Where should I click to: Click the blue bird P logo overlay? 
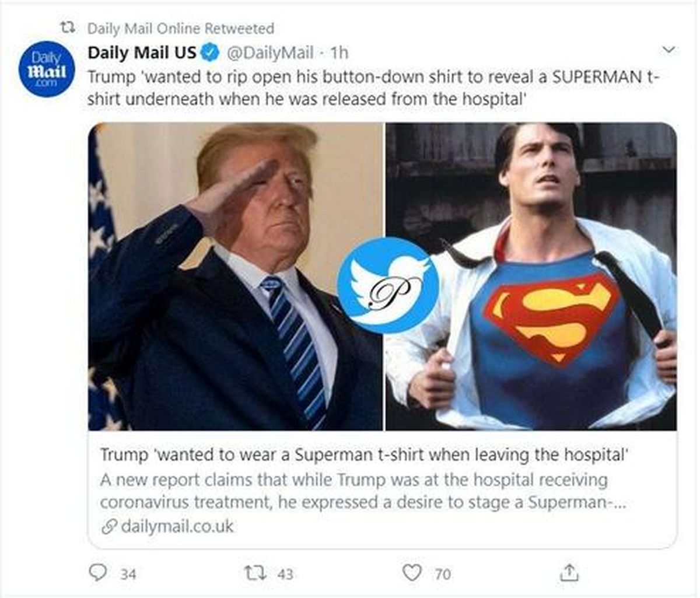[387, 285]
